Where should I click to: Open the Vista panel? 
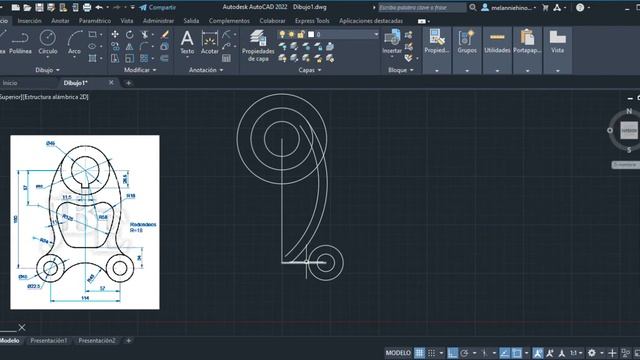[x=558, y=50]
